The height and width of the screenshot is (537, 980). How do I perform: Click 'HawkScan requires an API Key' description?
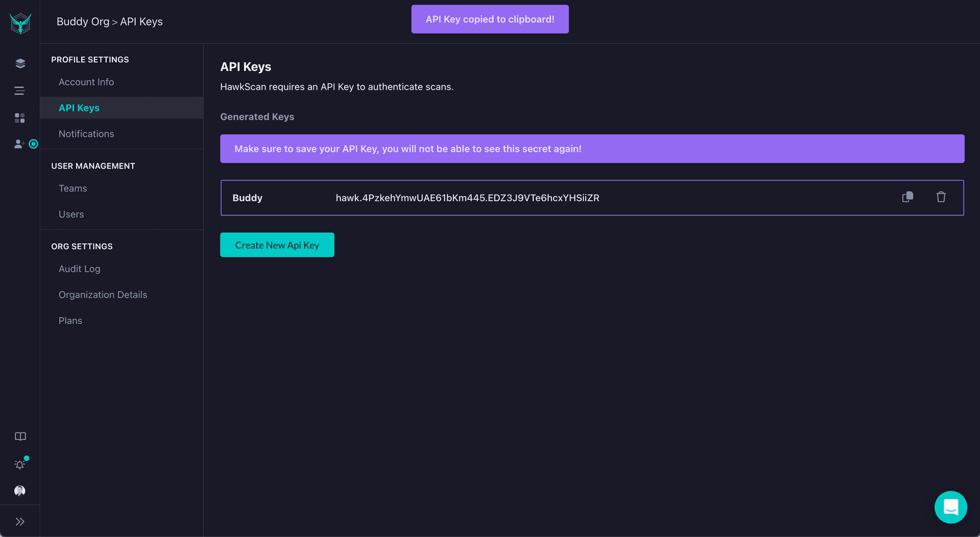tap(336, 87)
